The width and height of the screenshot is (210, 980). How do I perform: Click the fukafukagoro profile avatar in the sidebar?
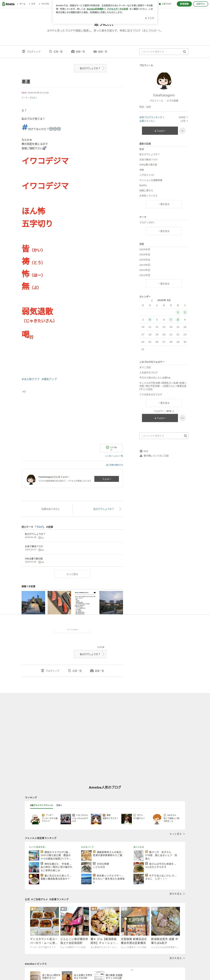click(x=164, y=81)
